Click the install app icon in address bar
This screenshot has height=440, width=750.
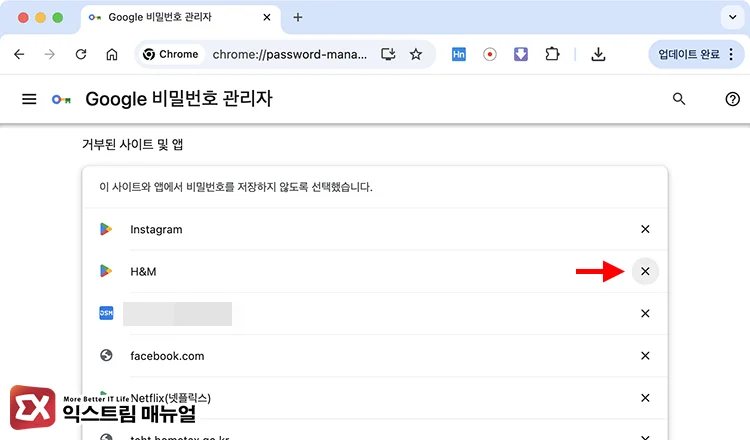[x=388, y=54]
